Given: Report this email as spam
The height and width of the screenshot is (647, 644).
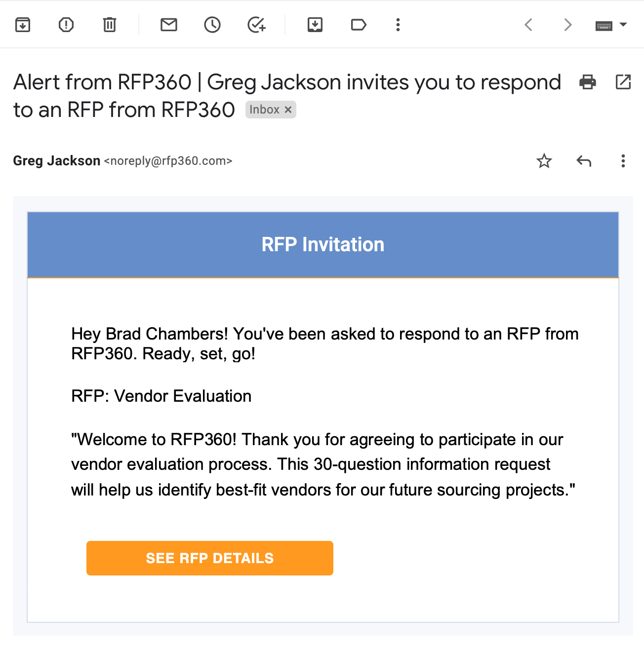Looking at the screenshot, I should (66, 24).
